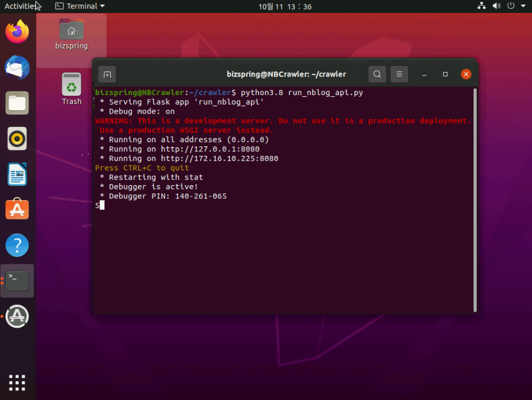
Task: Open the Help application
Action: click(17, 245)
